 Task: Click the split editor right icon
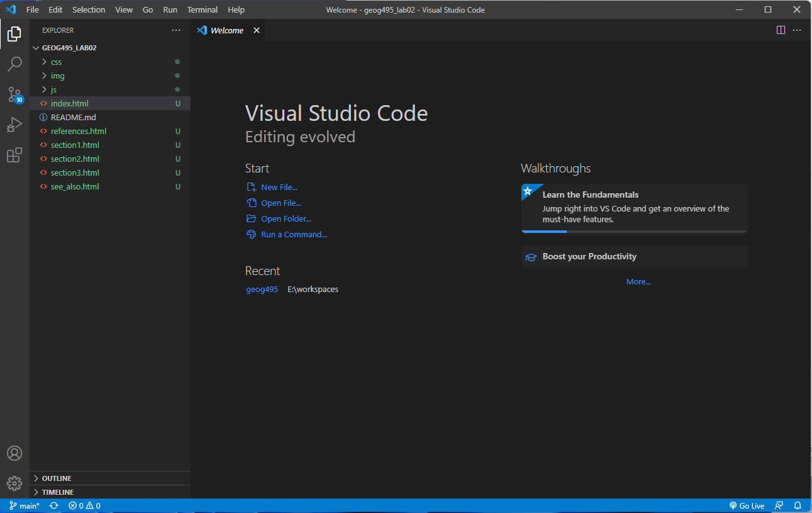[781, 30]
